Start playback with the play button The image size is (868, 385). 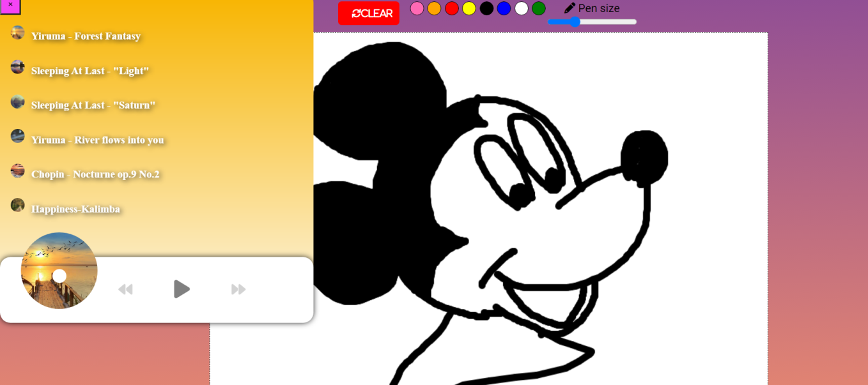182,289
